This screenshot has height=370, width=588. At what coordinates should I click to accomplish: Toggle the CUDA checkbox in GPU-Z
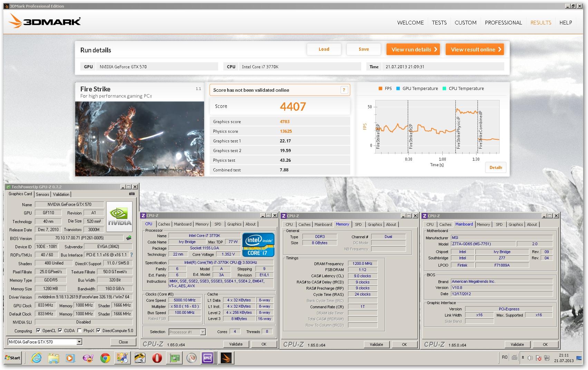coord(60,330)
